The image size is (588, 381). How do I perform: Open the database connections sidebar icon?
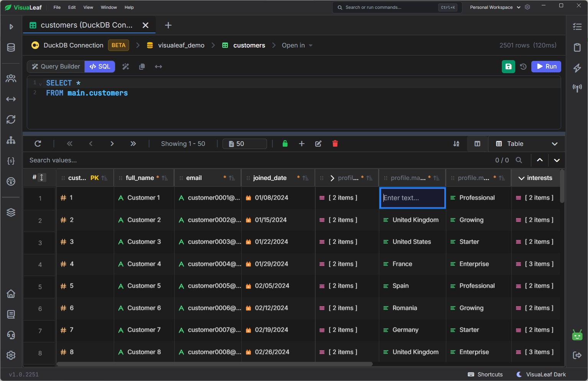[11, 47]
